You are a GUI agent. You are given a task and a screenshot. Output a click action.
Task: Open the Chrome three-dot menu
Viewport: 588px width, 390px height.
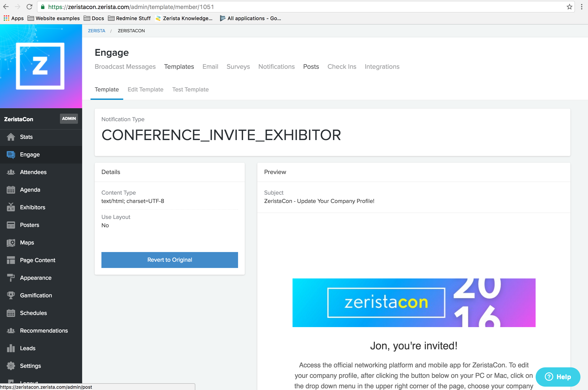coord(582,7)
